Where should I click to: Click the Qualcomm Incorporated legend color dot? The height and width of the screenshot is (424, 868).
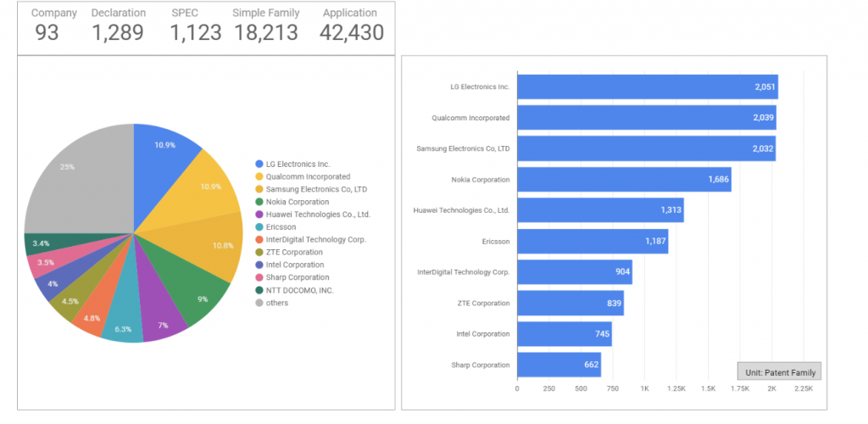(259, 176)
